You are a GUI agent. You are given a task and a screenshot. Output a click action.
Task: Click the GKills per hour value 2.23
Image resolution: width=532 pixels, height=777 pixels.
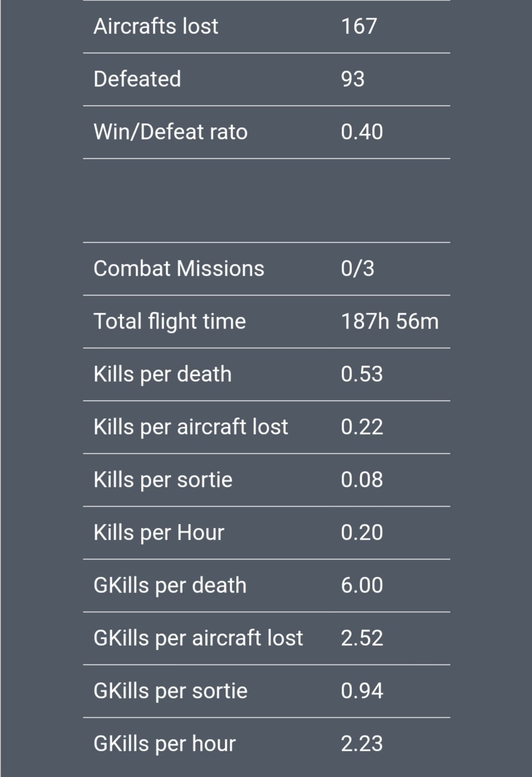362,743
